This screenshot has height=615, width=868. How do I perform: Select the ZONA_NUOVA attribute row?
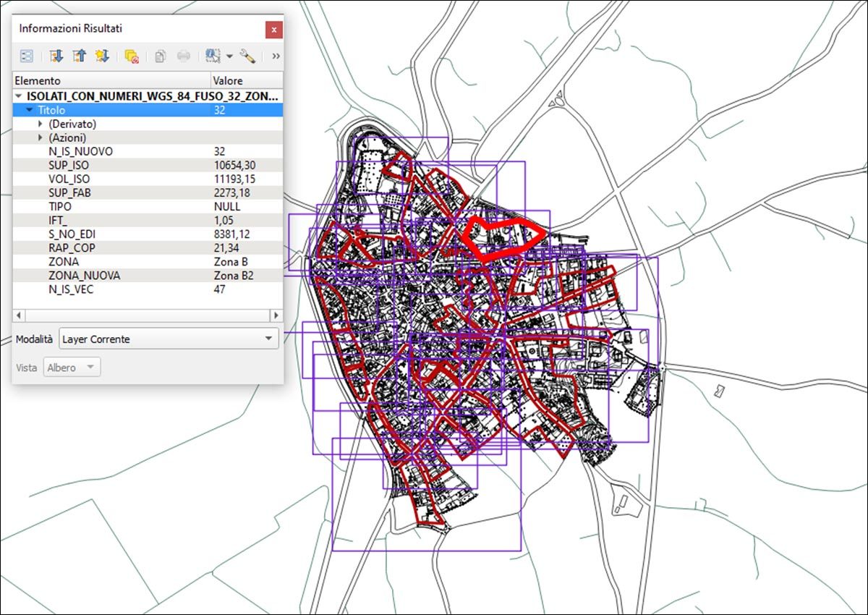coord(84,276)
